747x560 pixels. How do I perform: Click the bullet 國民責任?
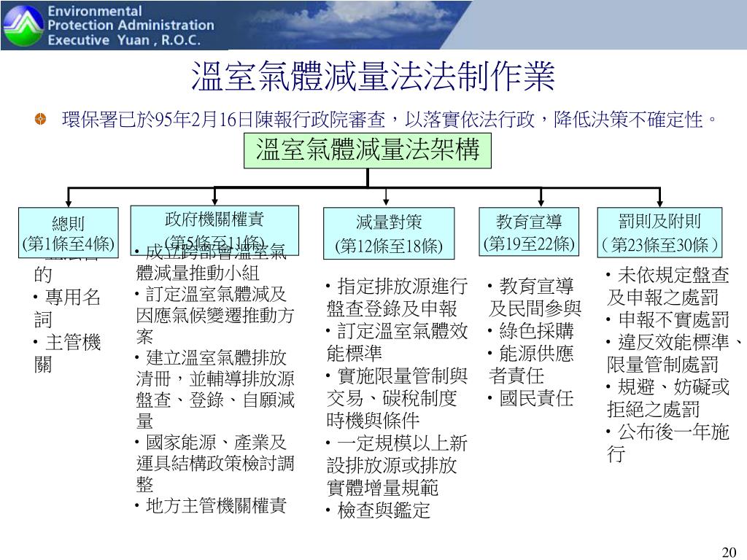click(x=531, y=398)
